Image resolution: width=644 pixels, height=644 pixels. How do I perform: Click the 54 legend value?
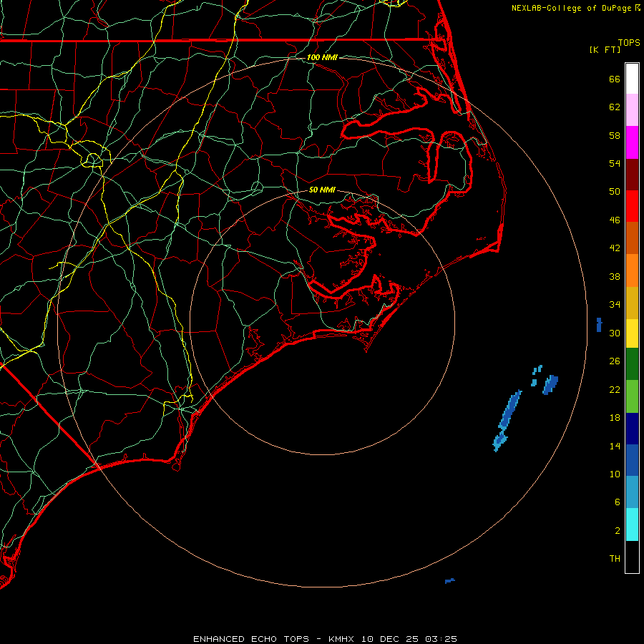615,163
